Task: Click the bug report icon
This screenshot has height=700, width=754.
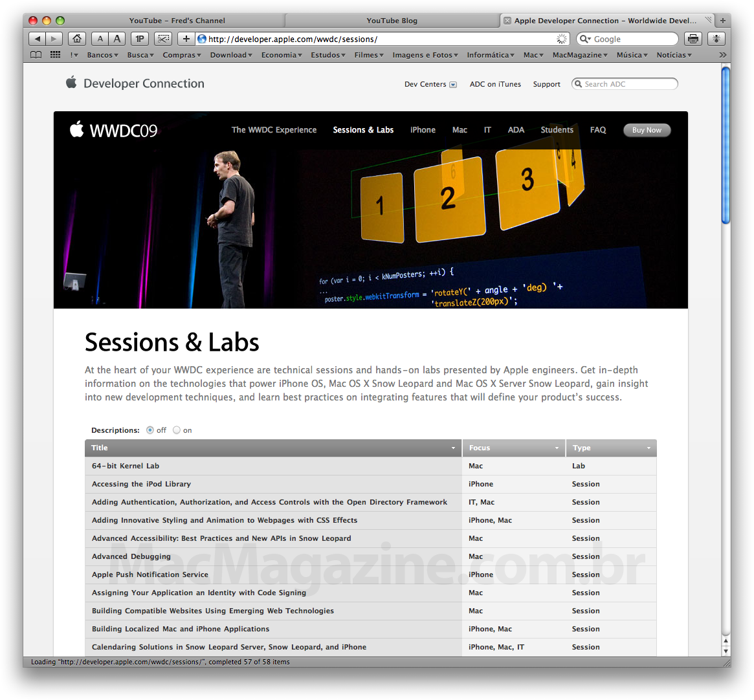Action: [716, 39]
